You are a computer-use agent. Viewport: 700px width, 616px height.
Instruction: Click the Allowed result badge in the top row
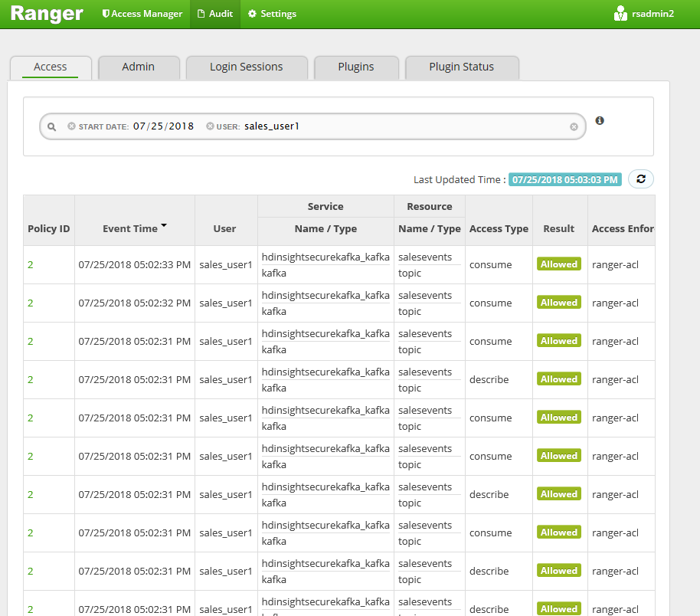coord(558,264)
